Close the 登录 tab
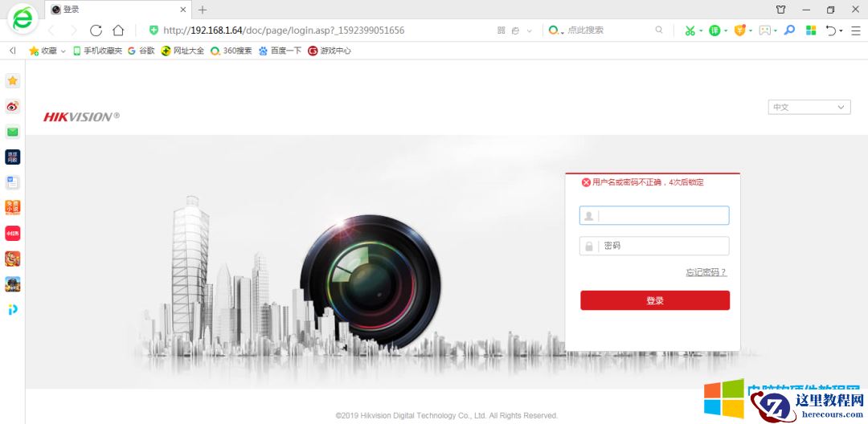This screenshot has height=424, width=868. tap(184, 10)
